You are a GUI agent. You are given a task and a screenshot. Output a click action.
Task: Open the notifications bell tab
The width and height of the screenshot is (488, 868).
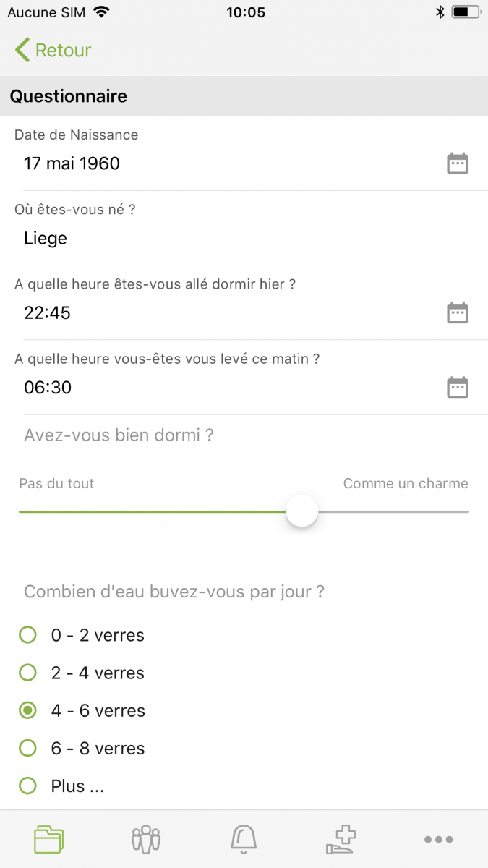point(244,839)
